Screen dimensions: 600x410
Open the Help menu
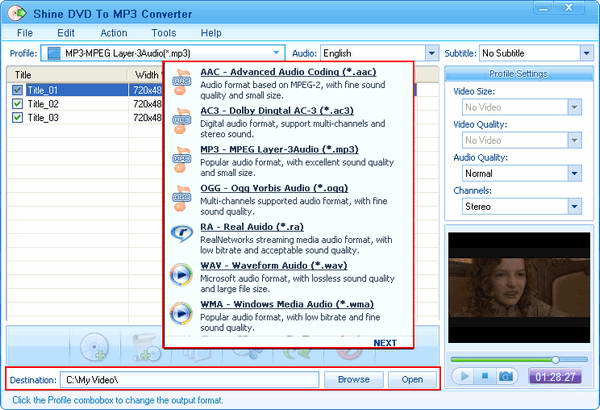(x=211, y=33)
